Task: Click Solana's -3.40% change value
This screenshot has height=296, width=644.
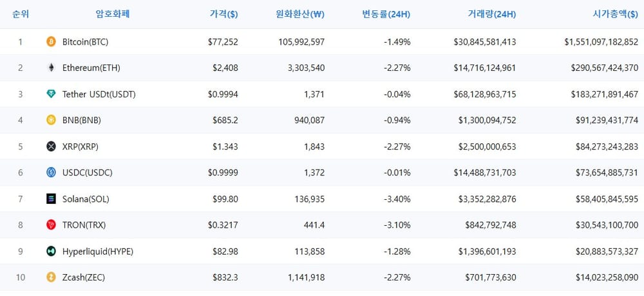Action: point(397,199)
